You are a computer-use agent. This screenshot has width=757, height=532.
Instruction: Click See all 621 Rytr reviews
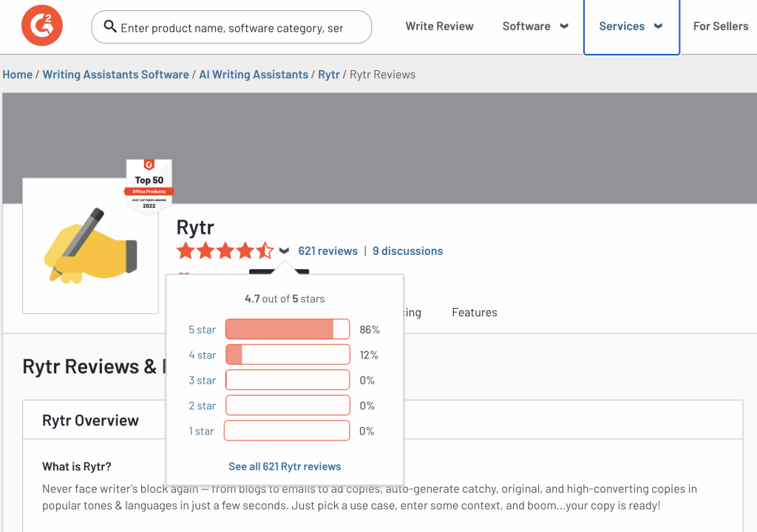(x=285, y=466)
